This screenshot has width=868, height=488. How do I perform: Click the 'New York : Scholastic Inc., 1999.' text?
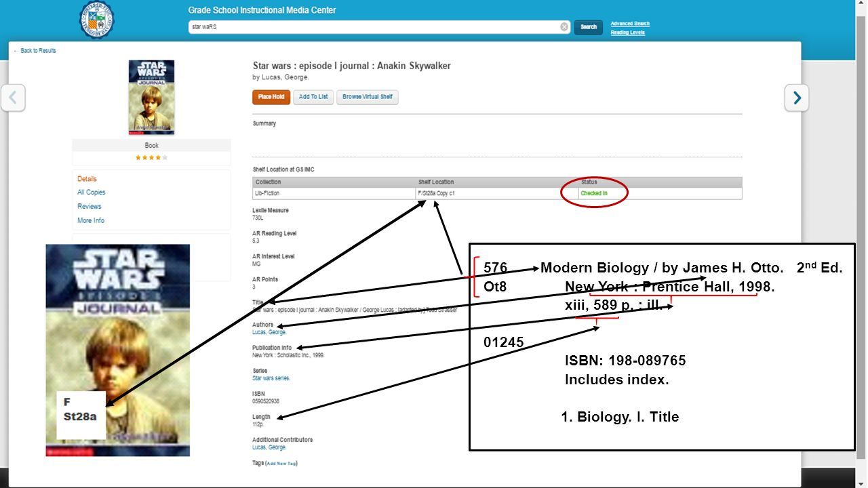click(x=288, y=355)
